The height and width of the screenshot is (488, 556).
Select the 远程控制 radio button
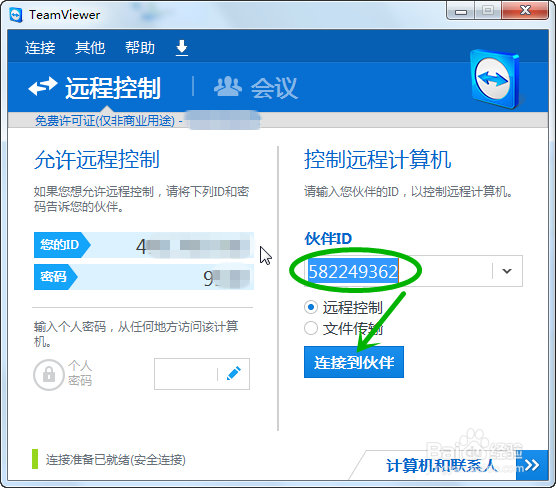click(x=311, y=307)
